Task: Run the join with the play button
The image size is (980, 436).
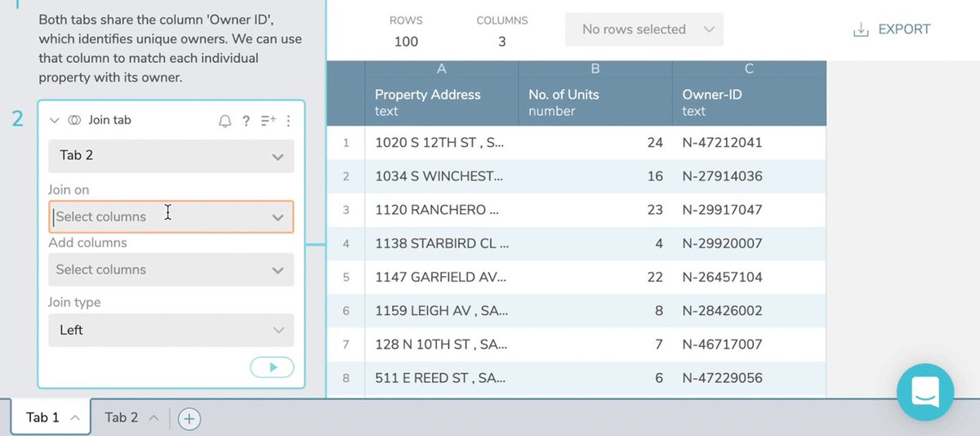Action: 272,367
